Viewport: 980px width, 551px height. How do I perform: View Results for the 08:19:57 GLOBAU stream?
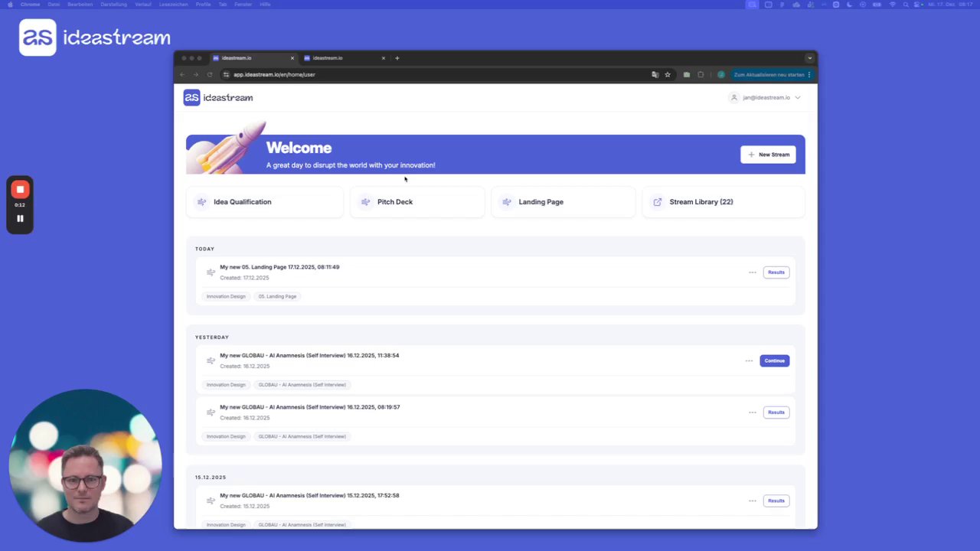(776, 412)
